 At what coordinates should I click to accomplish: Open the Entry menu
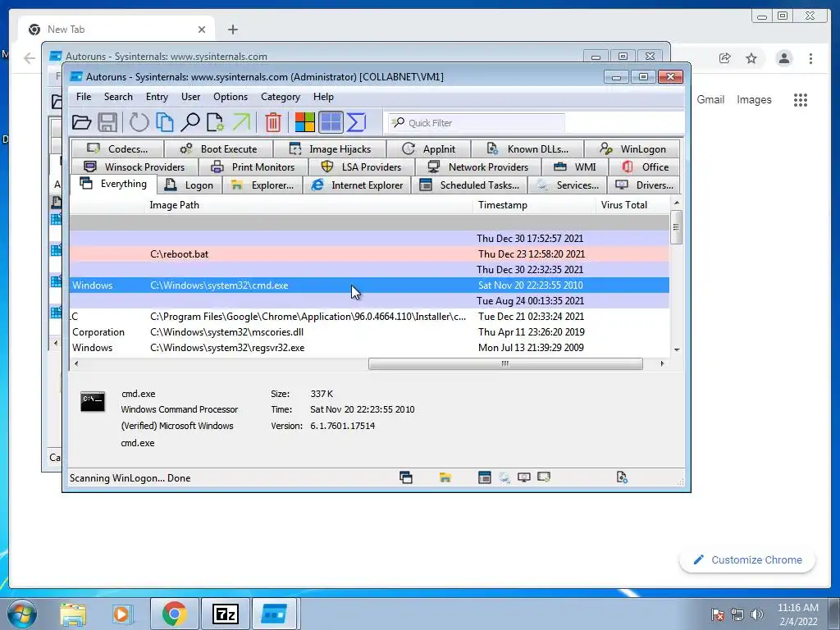coord(157,97)
